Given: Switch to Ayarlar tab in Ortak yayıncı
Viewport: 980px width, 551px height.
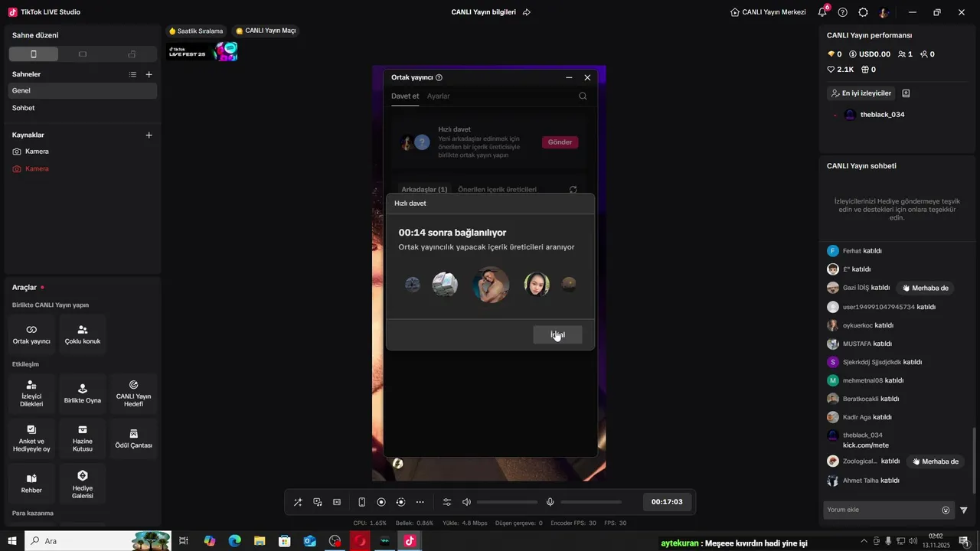Looking at the screenshot, I should (438, 96).
